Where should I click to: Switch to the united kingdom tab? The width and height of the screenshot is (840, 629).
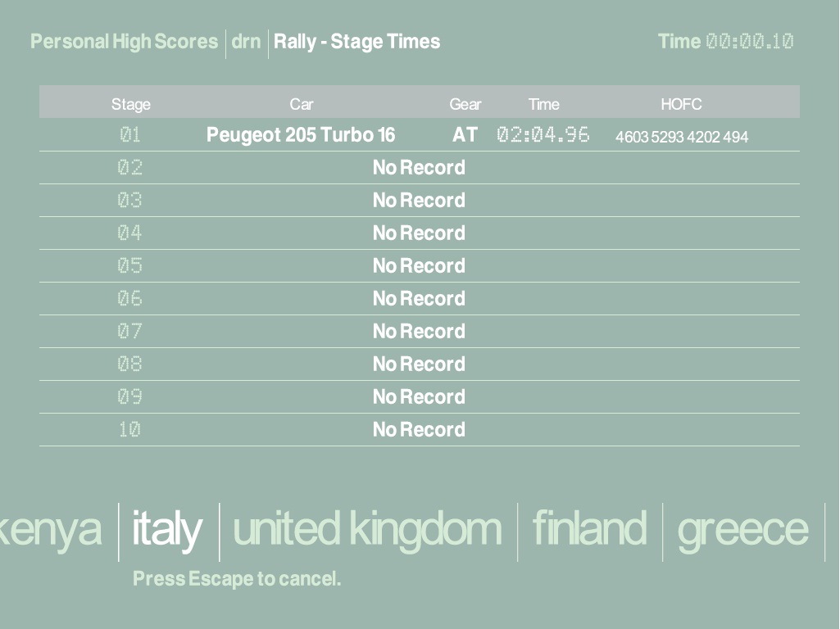coord(367,529)
